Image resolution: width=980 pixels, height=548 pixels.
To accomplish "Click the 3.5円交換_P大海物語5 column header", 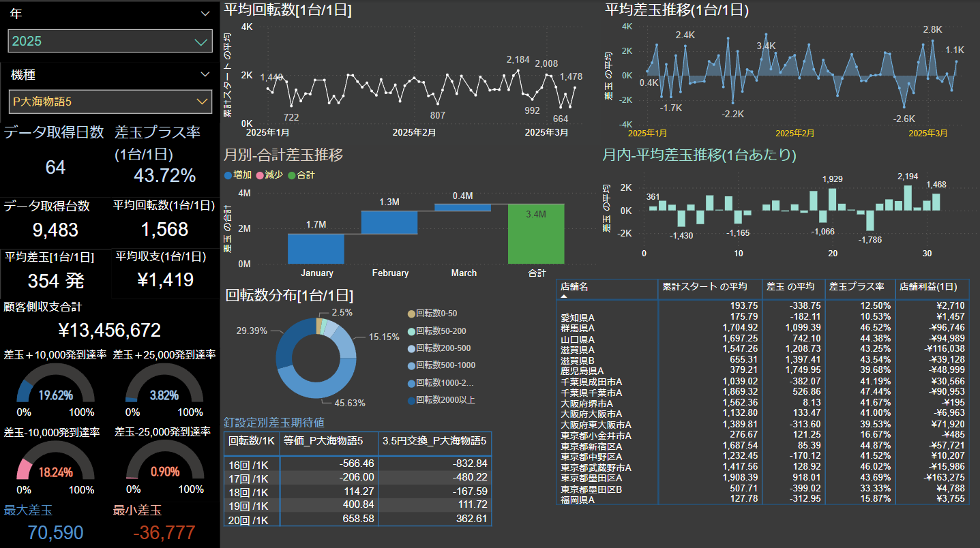I will 434,441.
